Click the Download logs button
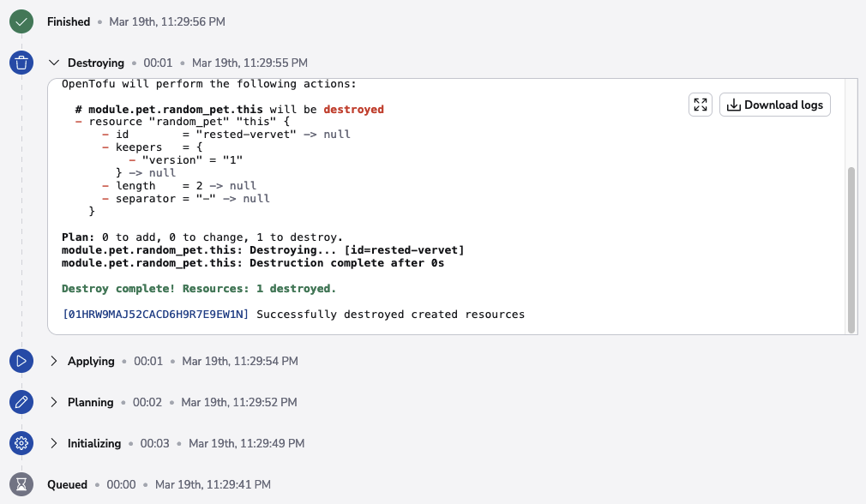The image size is (866, 504). [x=775, y=105]
